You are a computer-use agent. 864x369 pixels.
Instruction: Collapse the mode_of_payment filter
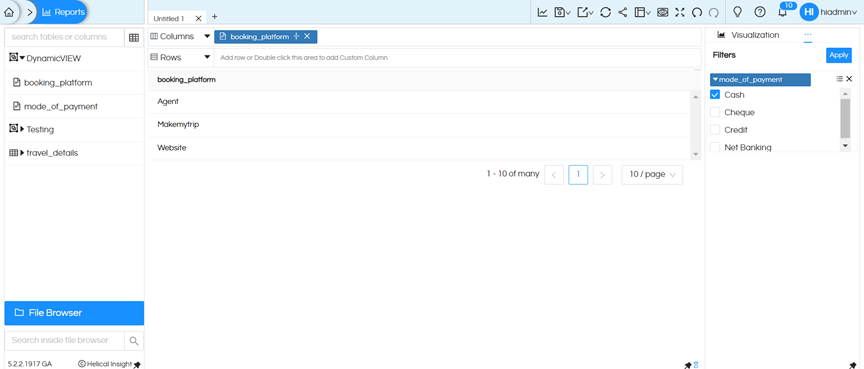(715, 80)
